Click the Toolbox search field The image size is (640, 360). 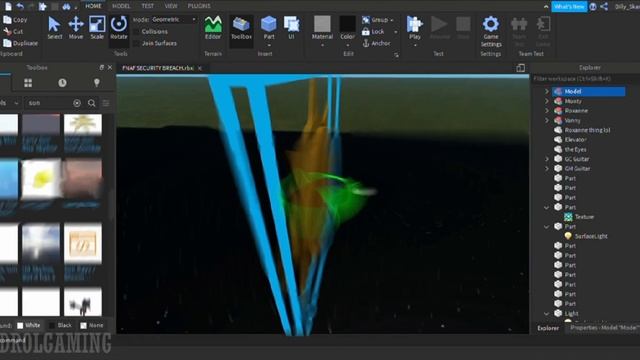(x=48, y=103)
